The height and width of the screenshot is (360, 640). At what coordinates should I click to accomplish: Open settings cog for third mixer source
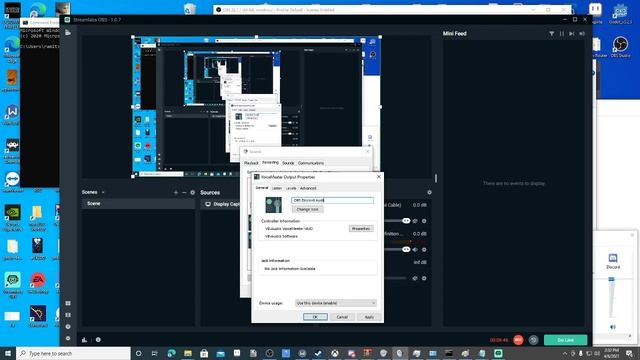tap(424, 278)
